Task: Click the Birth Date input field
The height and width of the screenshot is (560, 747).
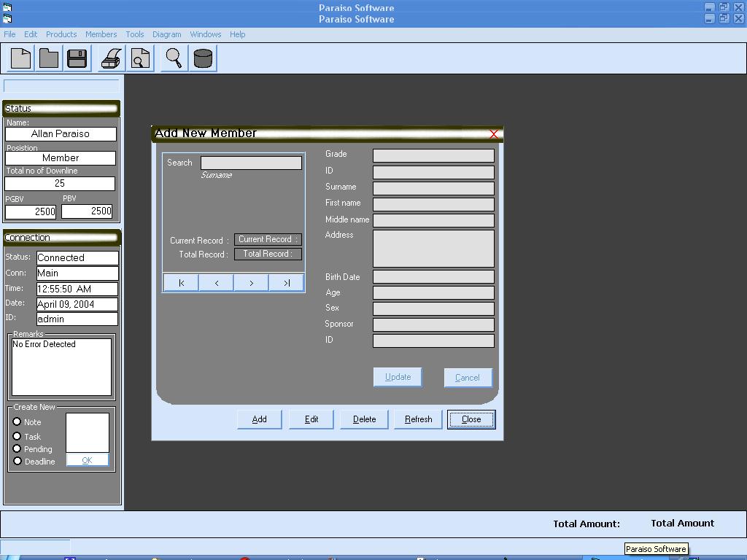Action: (433, 276)
